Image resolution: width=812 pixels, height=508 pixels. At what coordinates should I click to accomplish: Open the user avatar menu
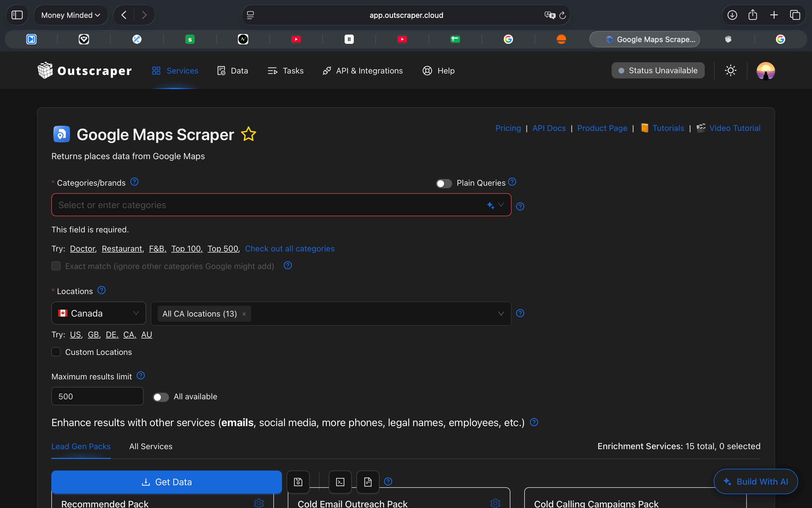[x=766, y=71]
